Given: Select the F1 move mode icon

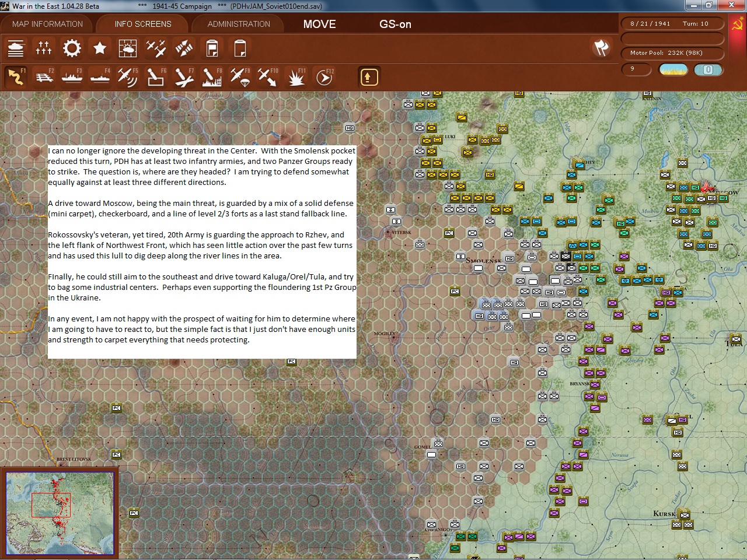Looking at the screenshot, I should click(16, 77).
